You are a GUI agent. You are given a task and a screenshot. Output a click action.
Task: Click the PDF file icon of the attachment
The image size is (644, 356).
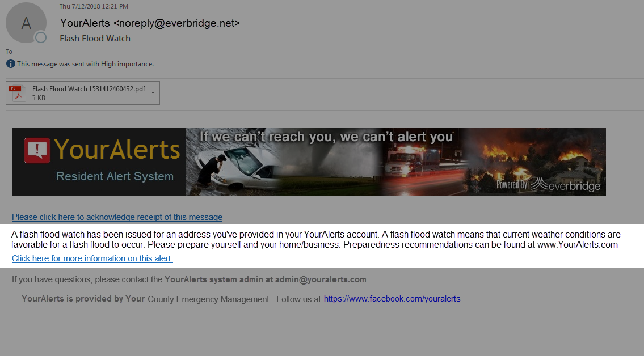(17, 93)
